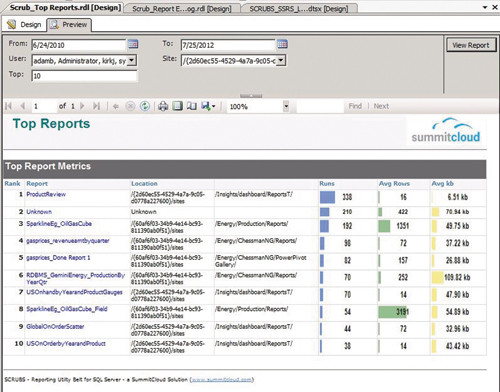
Task: Click the Avg Rows column header
Action: tap(394, 184)
